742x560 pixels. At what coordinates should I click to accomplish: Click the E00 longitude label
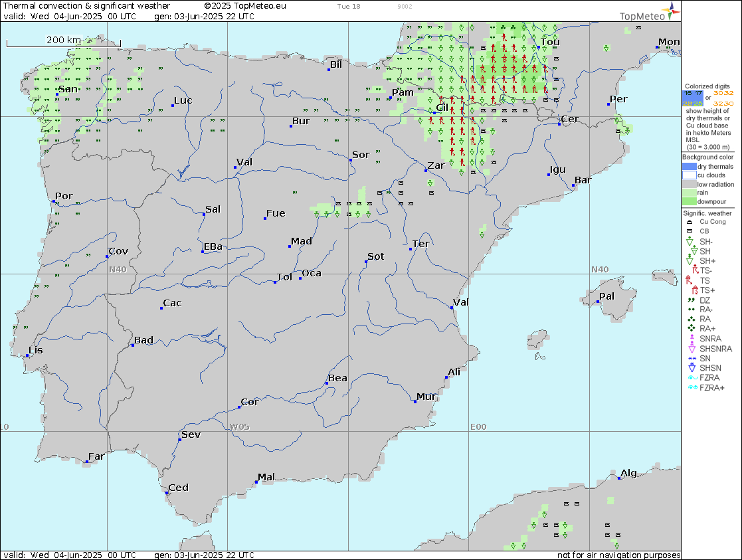coord(478,427)
